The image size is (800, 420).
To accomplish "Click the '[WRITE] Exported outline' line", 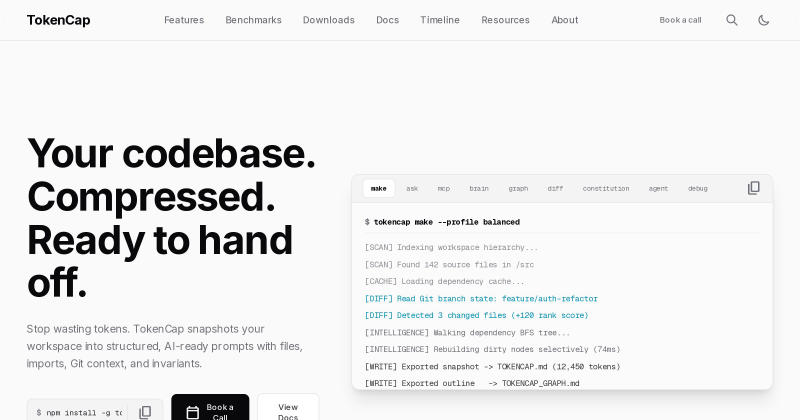I will coord(472,383).
